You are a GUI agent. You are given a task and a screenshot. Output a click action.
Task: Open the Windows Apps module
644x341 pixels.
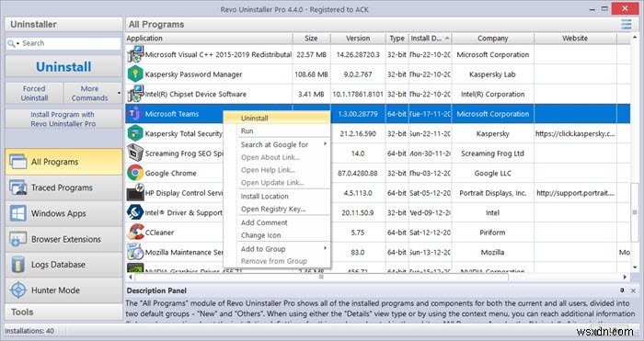[x=63, y=213]
